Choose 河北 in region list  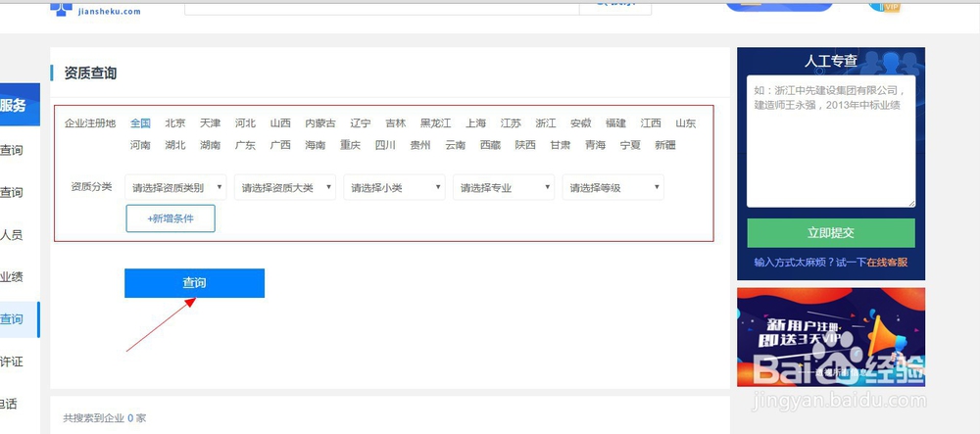click(x=246, y=123)
